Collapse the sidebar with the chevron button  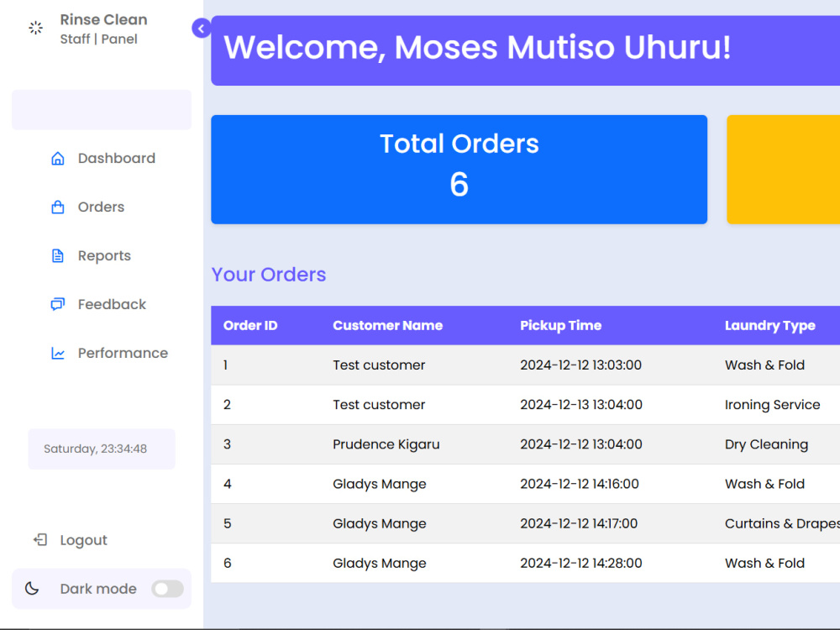202,29
